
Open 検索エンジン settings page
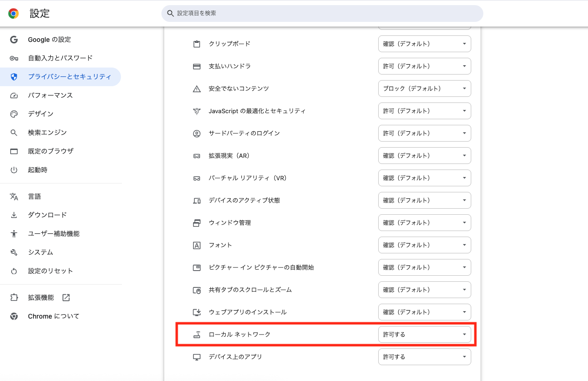pyautogui.click(x=60, y=133)
